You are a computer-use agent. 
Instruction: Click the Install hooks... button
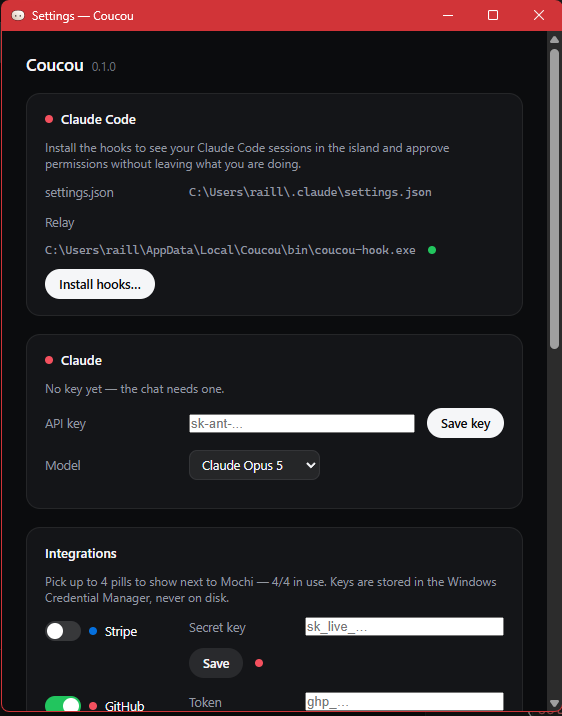point(100,284)
